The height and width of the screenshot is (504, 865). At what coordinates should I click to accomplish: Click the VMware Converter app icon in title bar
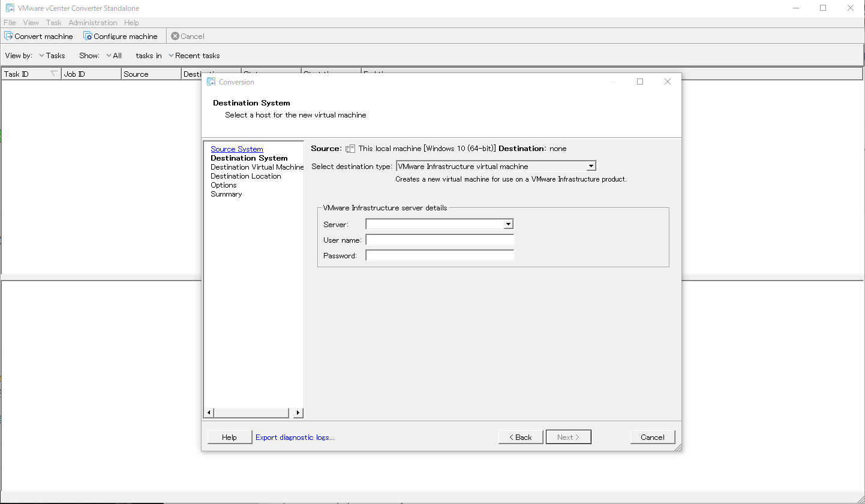pyautogui.click(x=10, y=8)
